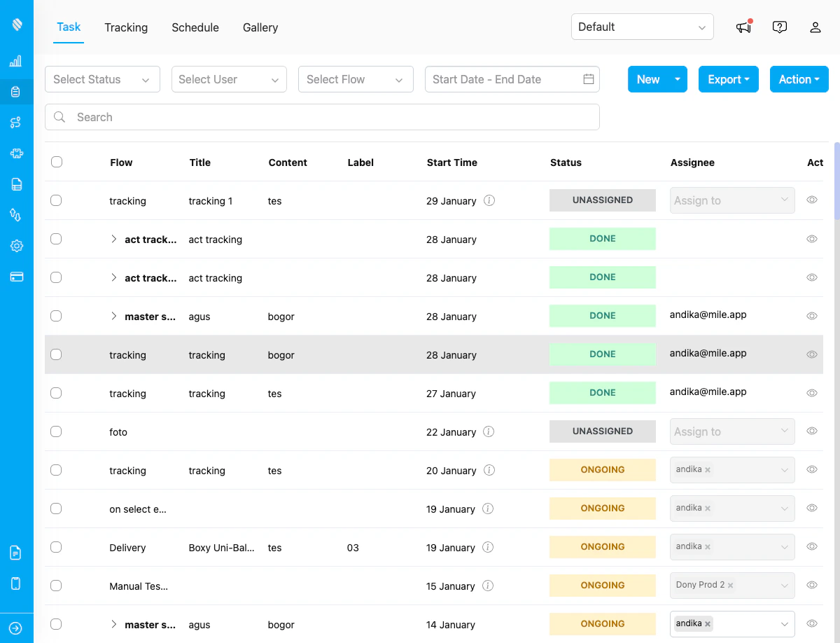Click the logout arrow icon at sidebar bottom
The width and height of the screenshot is (840, 643).
pos(15,628)
